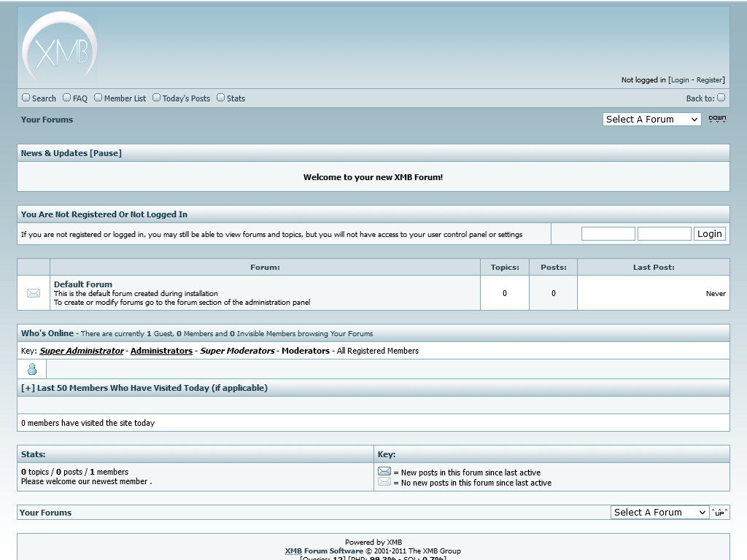The width and height of the screenshot is (747, 560).
Task: Click the icon beside Stats
Action: click(220, 98)
